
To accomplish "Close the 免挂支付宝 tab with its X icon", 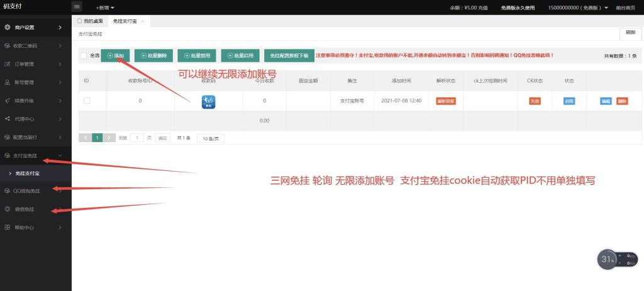I will click(x=143, y=21).
